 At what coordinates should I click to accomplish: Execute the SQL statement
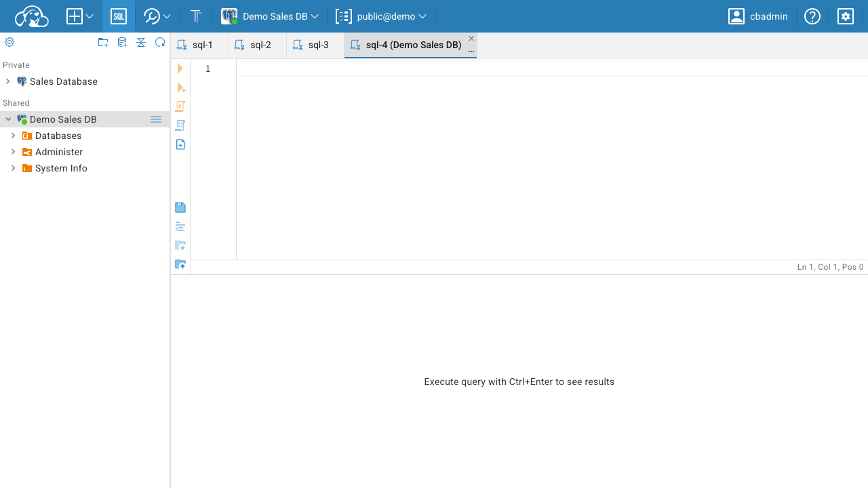point(180,68)
